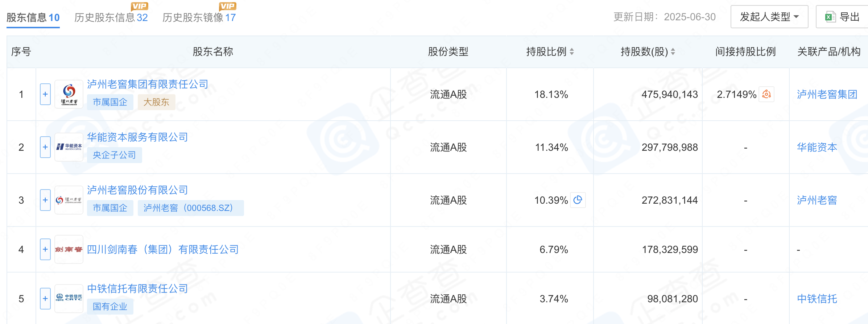Sort by 持股数(股) column
Image resolution: width=868 pixels, height=324 pixels.
(x=673, y=52)
